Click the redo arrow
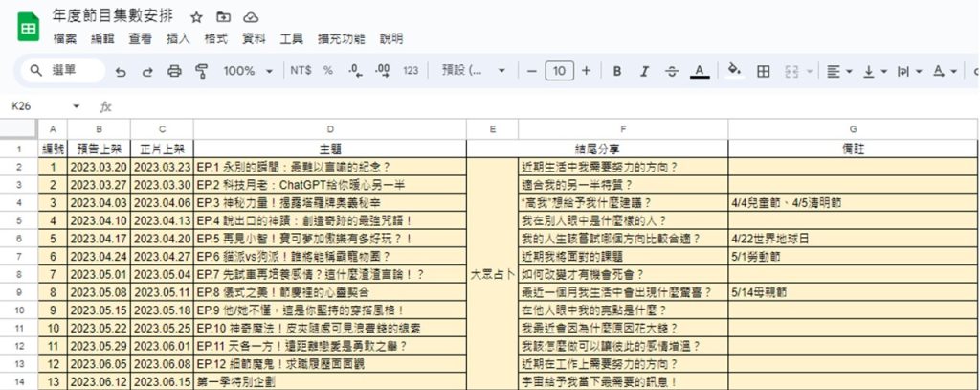This screenshot has height=390, width=980. coord(147,71)
